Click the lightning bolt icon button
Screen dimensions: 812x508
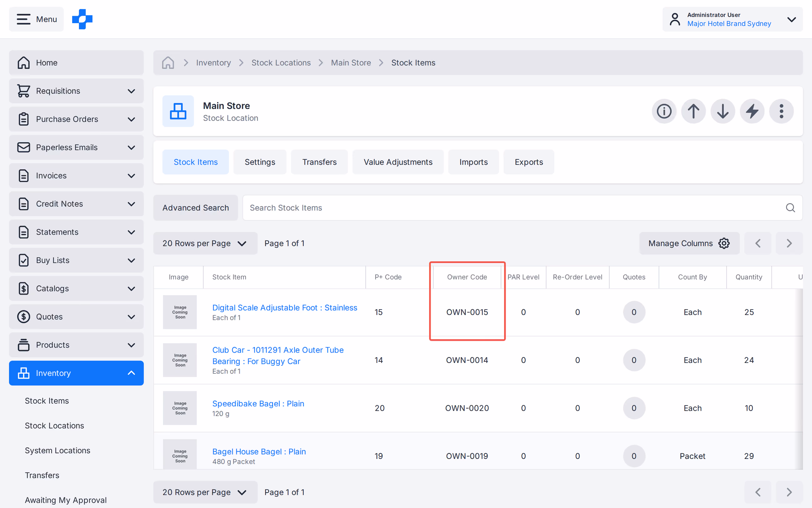point(752,111)
